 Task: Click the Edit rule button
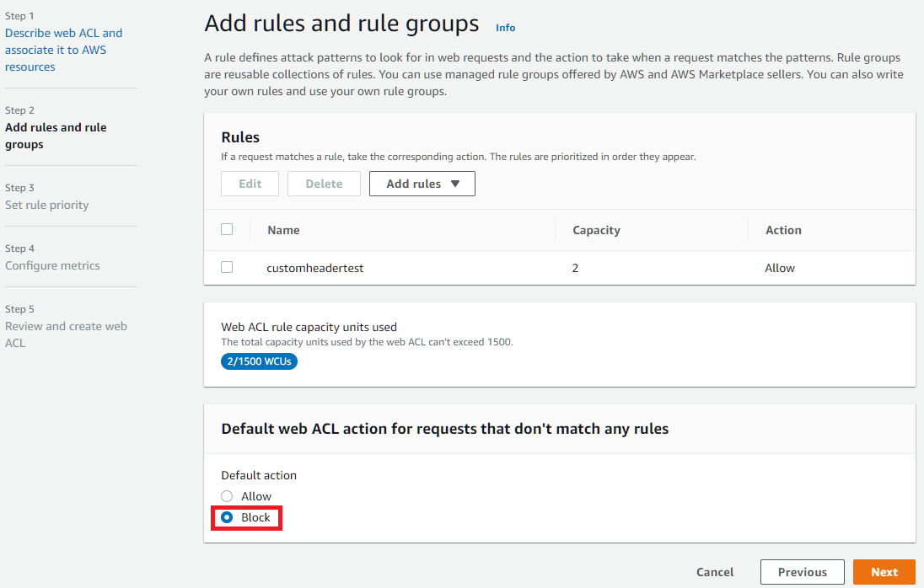click(250, 184)
